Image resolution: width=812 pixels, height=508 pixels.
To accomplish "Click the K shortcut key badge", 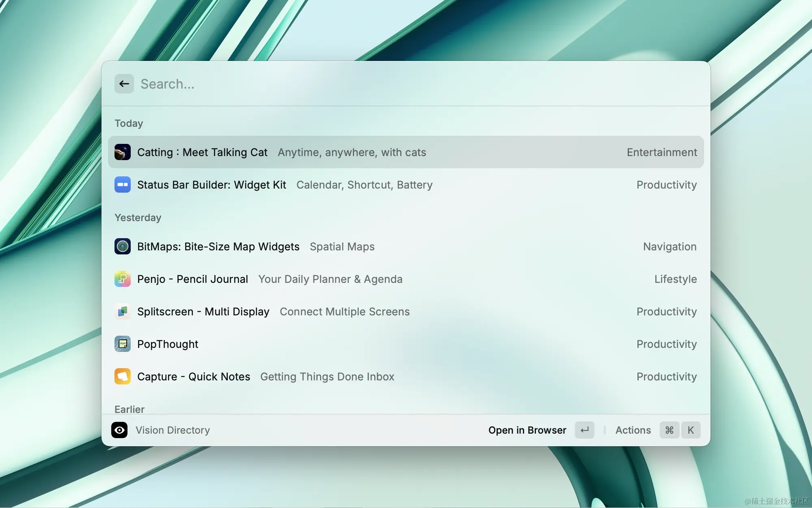I will pyautogui.click(x=691, y=430).
